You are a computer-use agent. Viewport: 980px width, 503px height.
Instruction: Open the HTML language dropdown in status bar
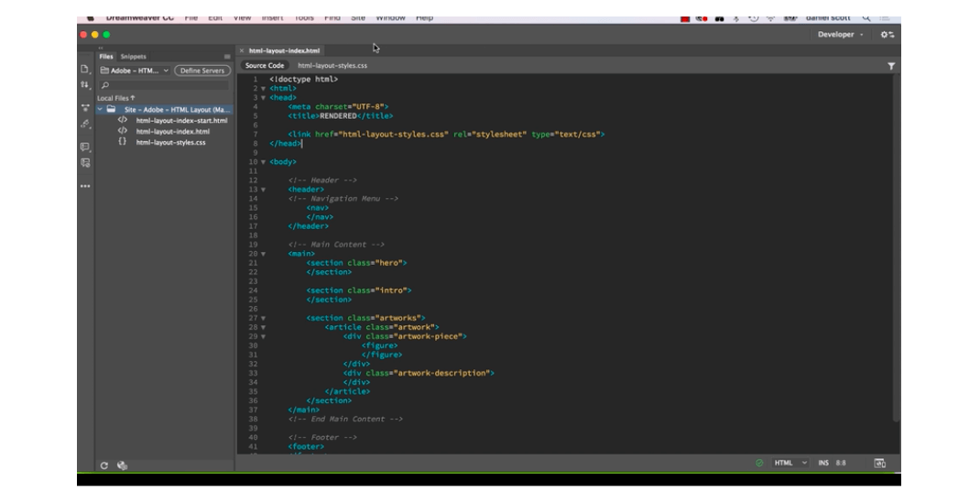(790, 463)
